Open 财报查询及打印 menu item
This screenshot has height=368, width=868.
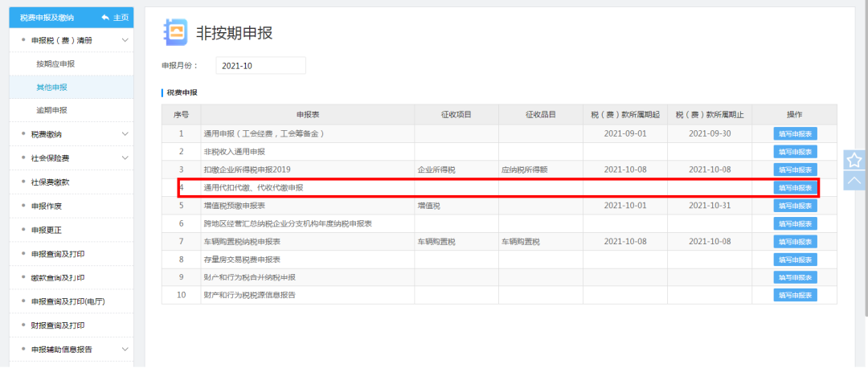(x=58, y=325)
